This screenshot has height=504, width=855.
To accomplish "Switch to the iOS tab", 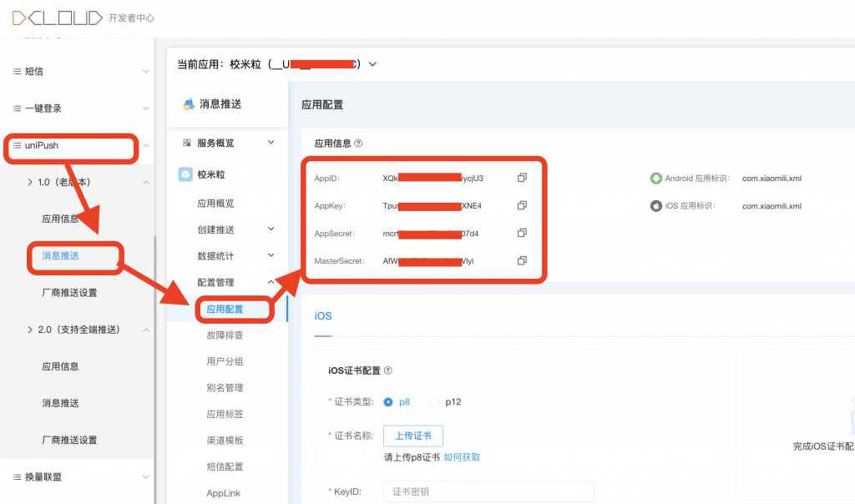I will tap(323, 316).
